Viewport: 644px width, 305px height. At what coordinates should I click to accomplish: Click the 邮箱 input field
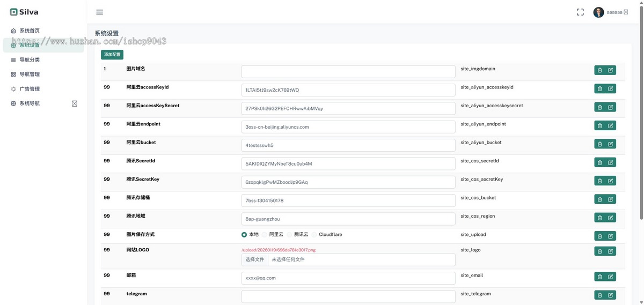348,278
